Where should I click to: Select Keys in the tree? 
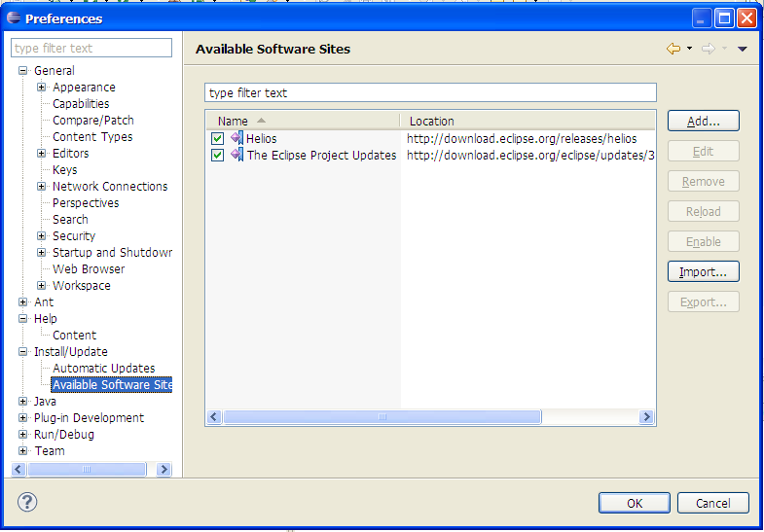coord(65,170)
